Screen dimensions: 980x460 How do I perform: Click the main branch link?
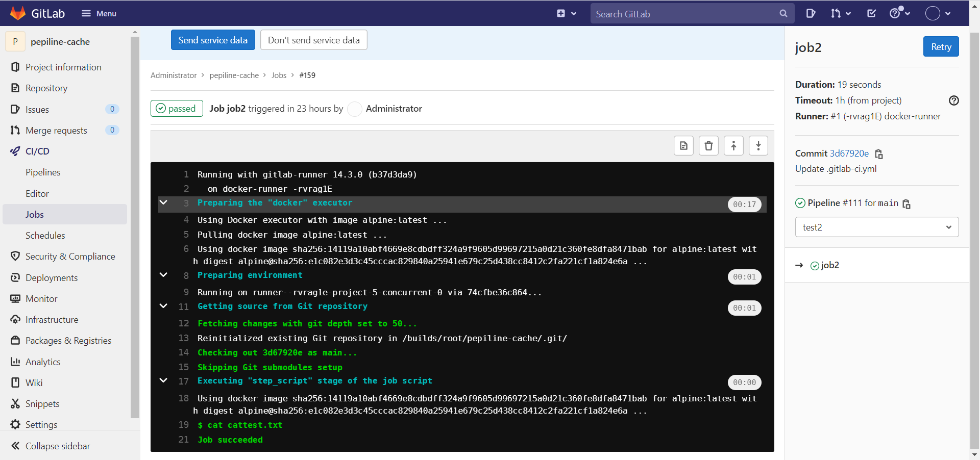pos(888,203)
